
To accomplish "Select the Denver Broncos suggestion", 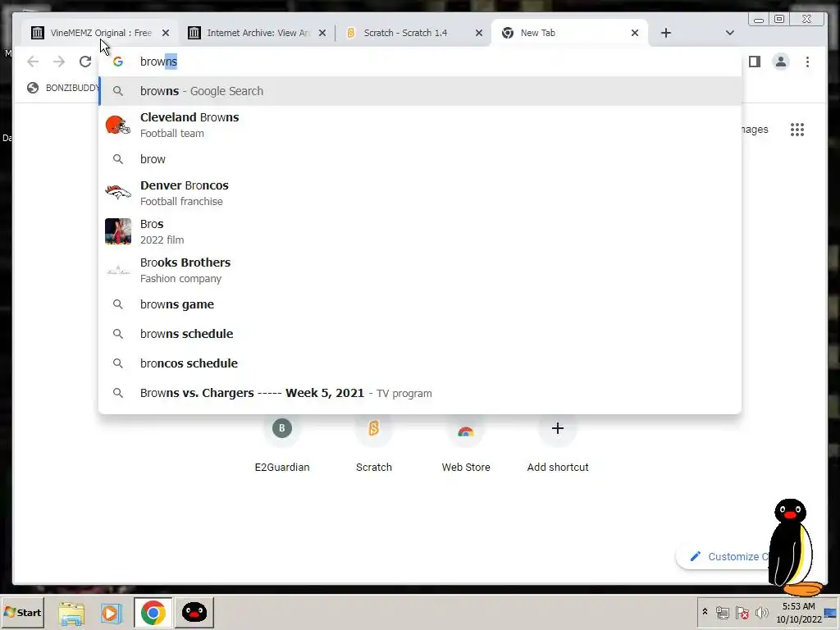I will click(x=420, y=193).
